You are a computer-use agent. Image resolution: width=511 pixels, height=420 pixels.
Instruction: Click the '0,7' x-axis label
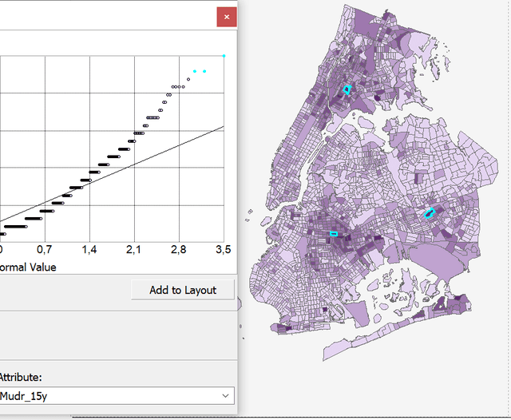(x=45, y=250)
